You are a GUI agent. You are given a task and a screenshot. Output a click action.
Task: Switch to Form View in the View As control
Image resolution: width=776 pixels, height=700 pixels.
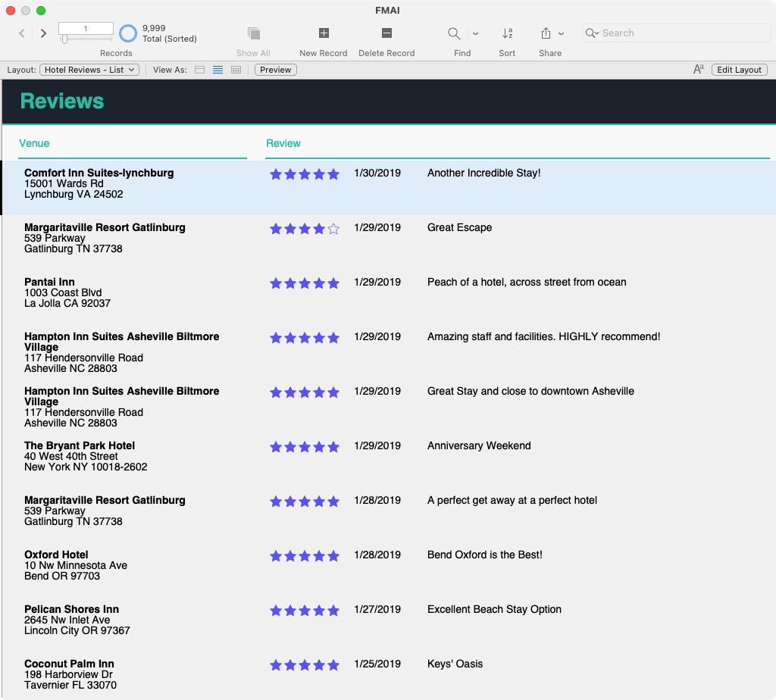pyautogui.click(x=199, y=69)
